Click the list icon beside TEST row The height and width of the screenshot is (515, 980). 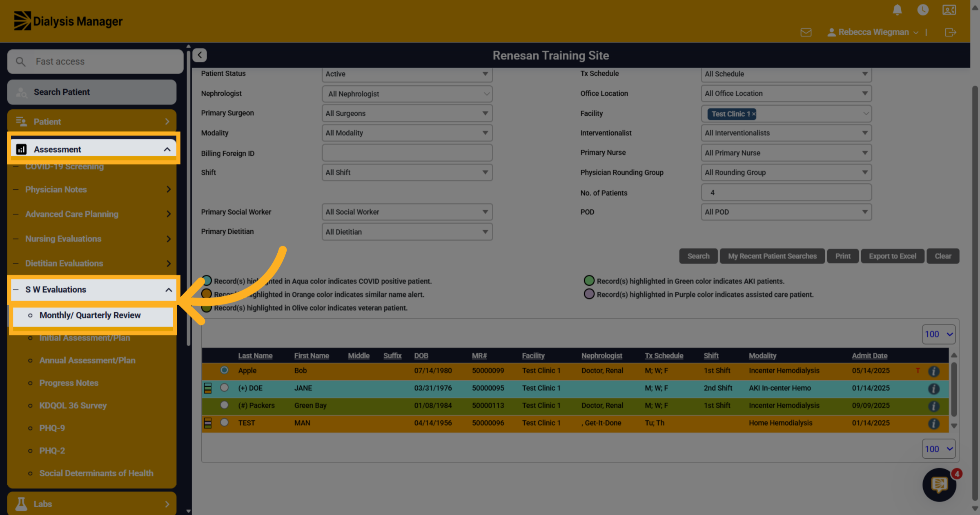click(208, 423)
